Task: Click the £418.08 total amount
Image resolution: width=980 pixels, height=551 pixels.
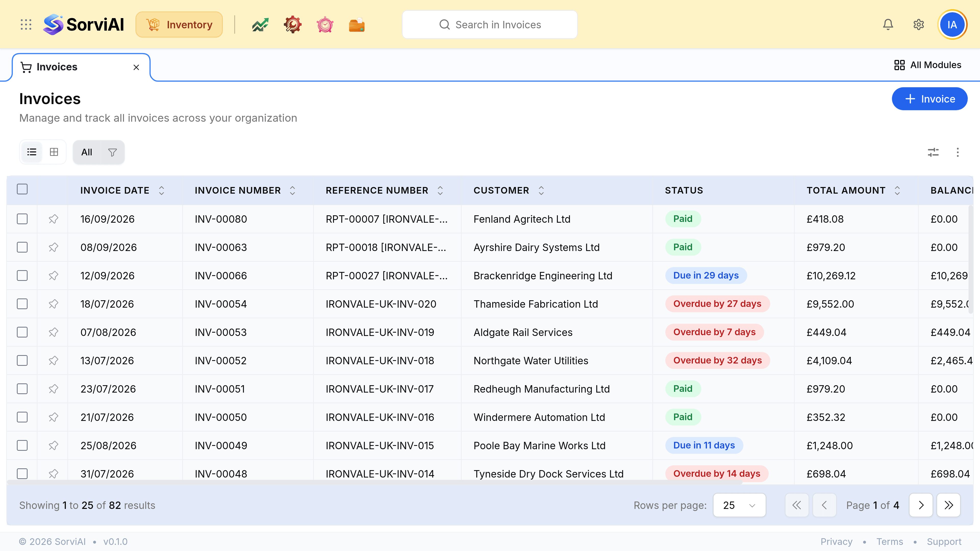Action: click(x=825, y=219)
